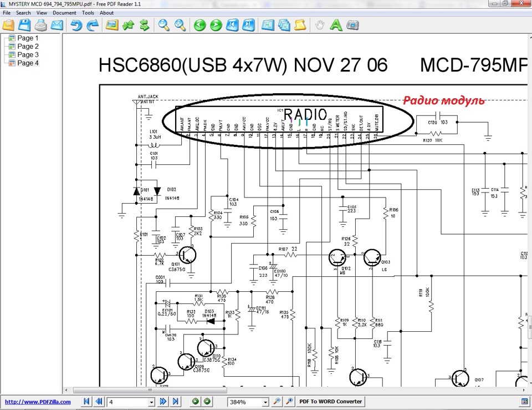
Task: Click the PDF To WORD Converter button
Action: click(x=330, y=402)
